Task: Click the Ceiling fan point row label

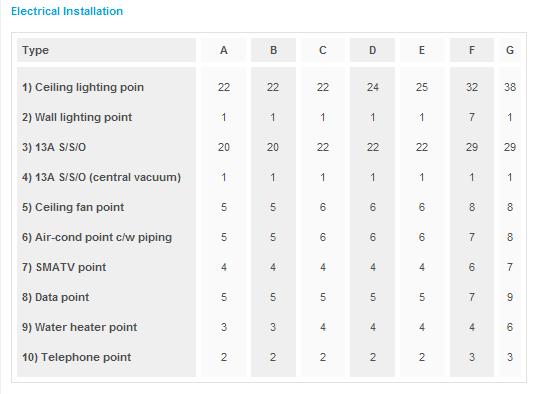Action: click(x=73, y=207)
